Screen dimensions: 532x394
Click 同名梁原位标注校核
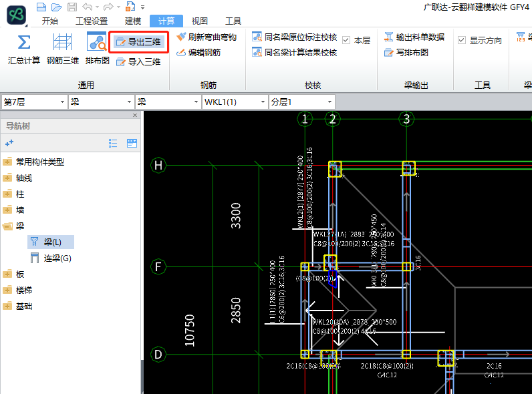coord(295,37)
